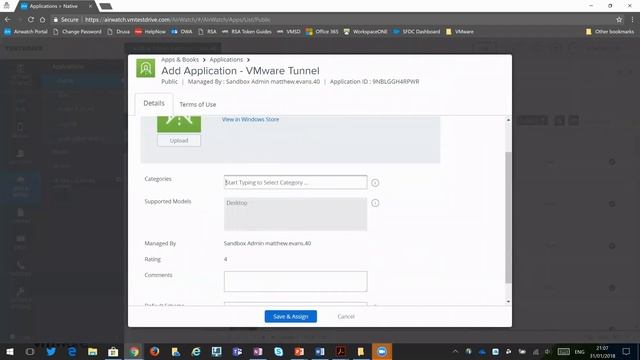Switch to the Details tab
This screenshot has width=640, height=360.
pyautogui.click(x=154, y=104)
